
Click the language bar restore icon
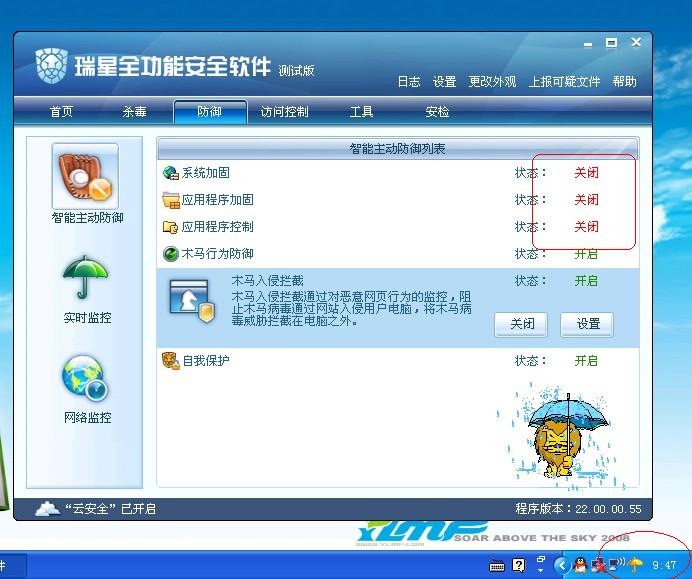(541, 560)
